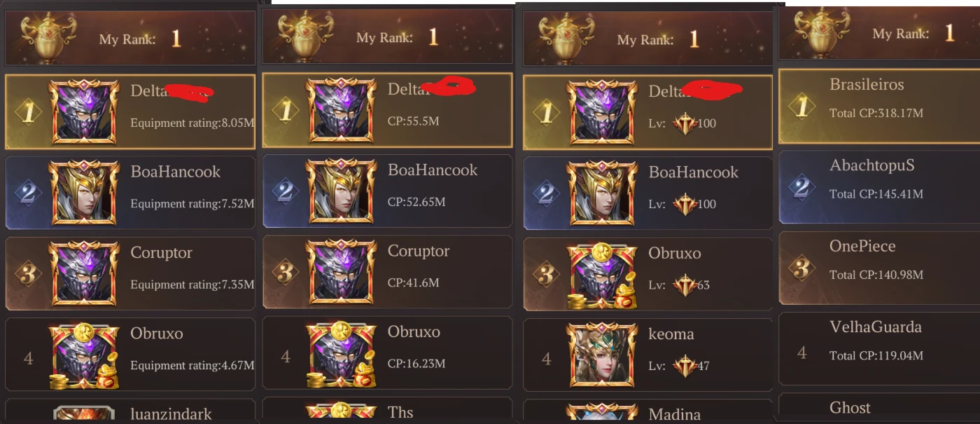The image size is (980, 424).
Task: Click BoaHancook's avatar beside Equipment rating:7.52M
Action: pyautogui.click(x=84, y=193)
